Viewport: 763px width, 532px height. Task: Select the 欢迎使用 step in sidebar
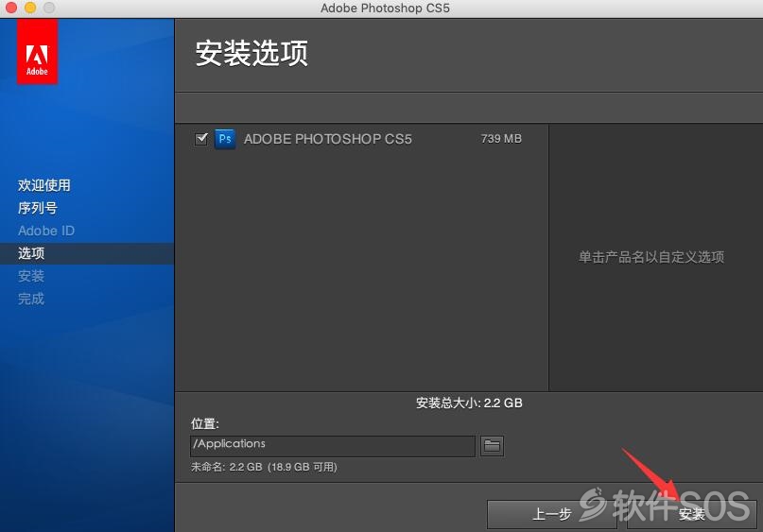(x=44, y=185)
